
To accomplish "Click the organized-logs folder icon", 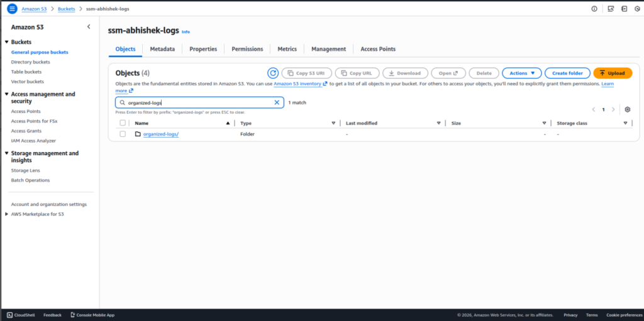I will coord(138,134).
